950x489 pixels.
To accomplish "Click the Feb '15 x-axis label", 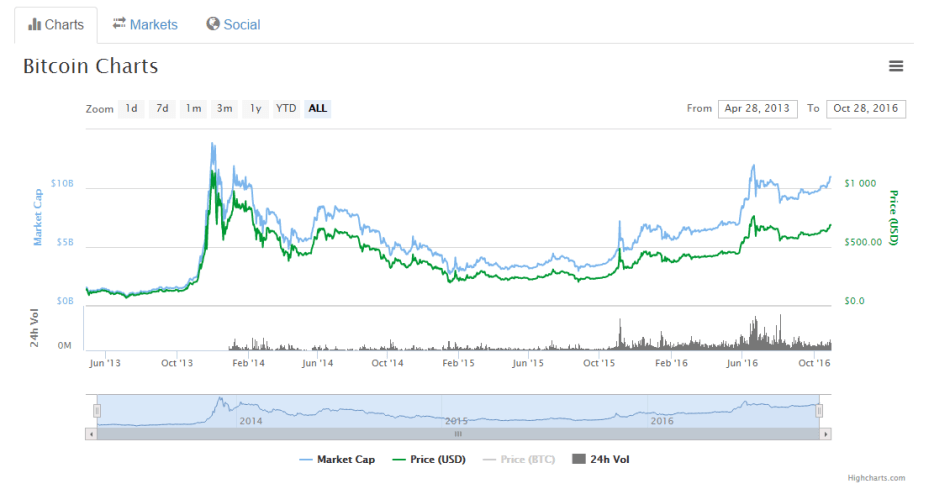I will tap(459, 363).
